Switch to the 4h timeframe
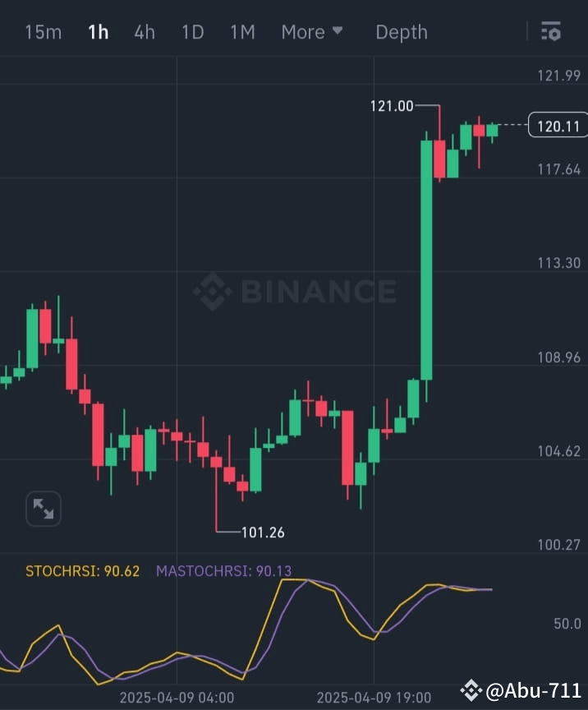 coord(145,31)
